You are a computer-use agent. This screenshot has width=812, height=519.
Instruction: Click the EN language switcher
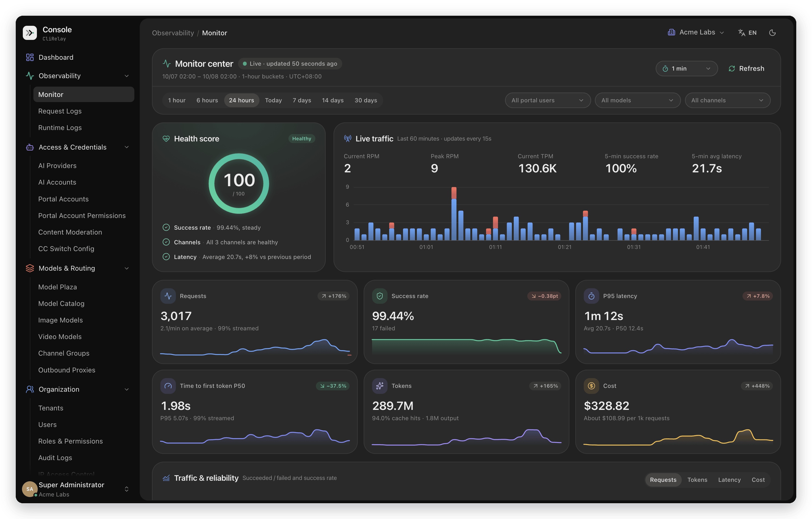pos(747,33)
